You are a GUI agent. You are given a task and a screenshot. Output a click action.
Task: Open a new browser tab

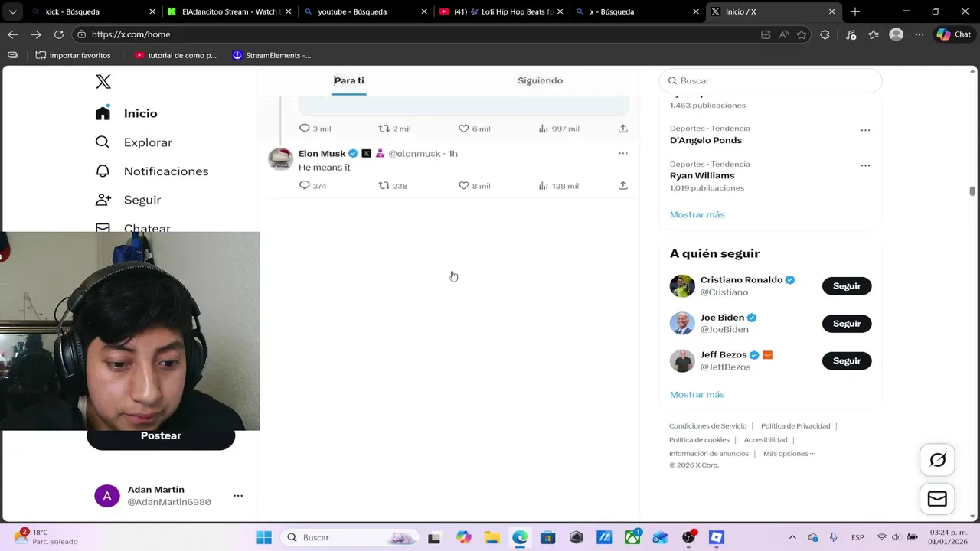pyautogui.click(x=855, y=11)
